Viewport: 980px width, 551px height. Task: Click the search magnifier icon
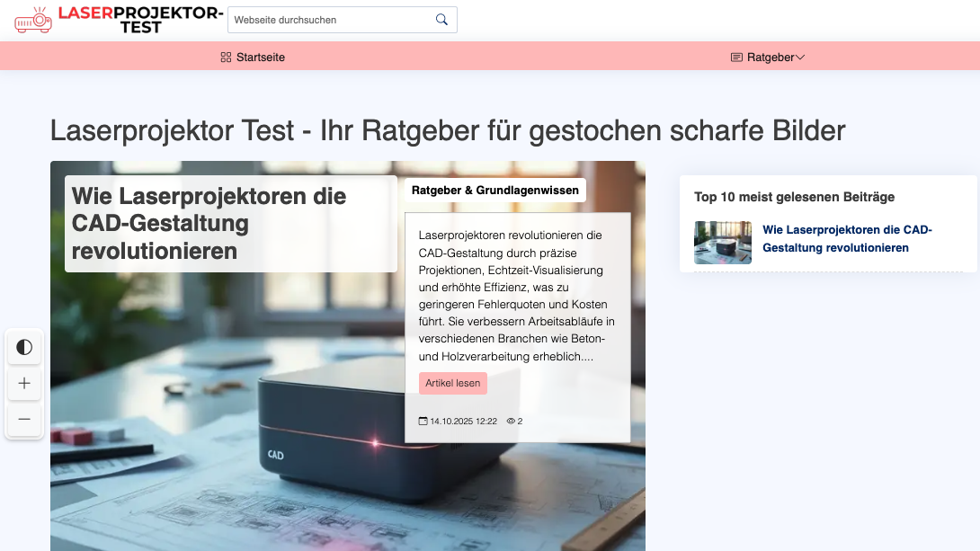coord(441,19)
